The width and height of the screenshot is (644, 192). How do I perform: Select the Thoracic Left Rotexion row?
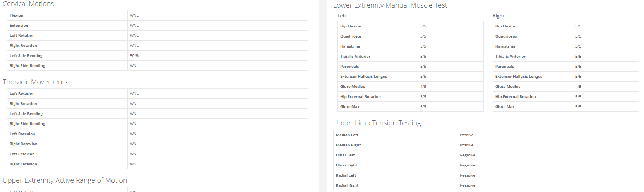pos(158,134)
